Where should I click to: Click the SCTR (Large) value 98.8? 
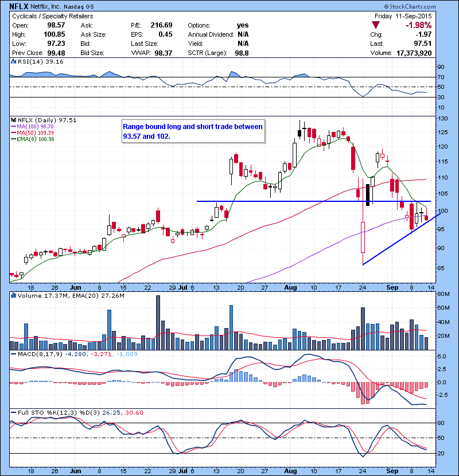(242, 53)
